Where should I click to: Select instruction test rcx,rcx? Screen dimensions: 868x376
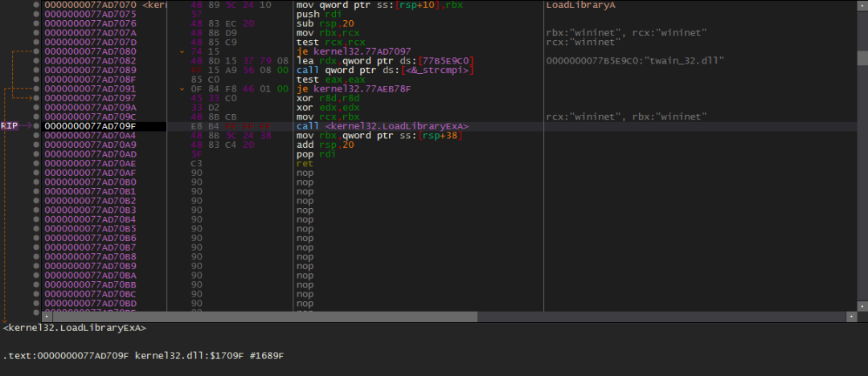(x=331, y=42)
